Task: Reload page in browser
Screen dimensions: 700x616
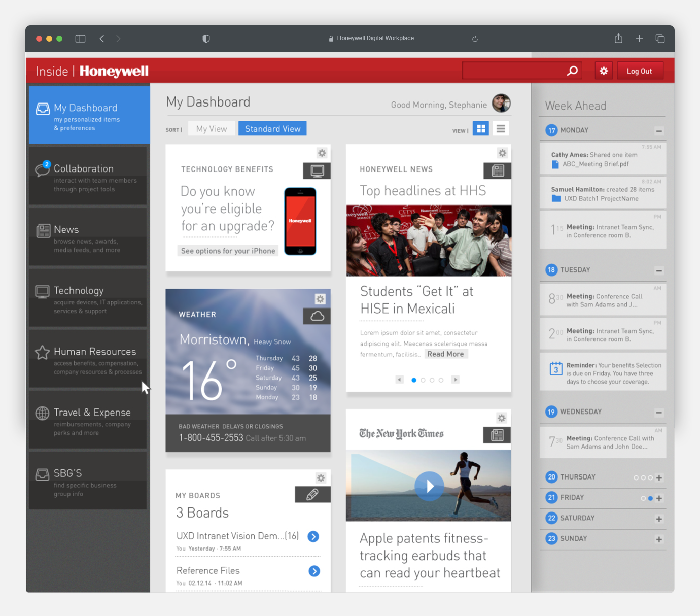Action: coord(475,39)
